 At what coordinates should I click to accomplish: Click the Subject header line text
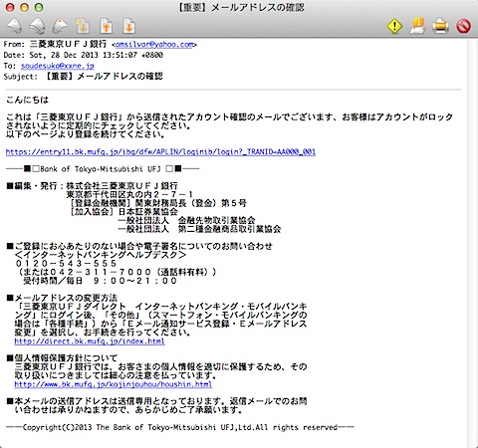[83, 77]
